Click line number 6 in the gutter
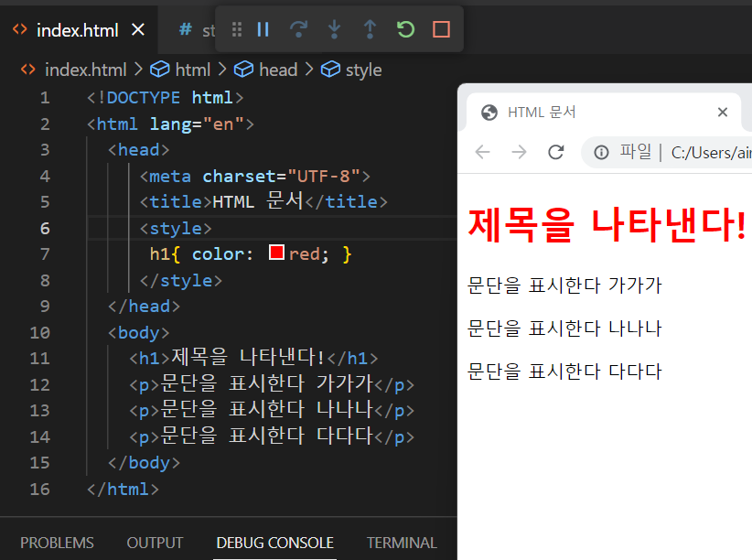This screenshot has height=560, width=752. tap(45, 229)
